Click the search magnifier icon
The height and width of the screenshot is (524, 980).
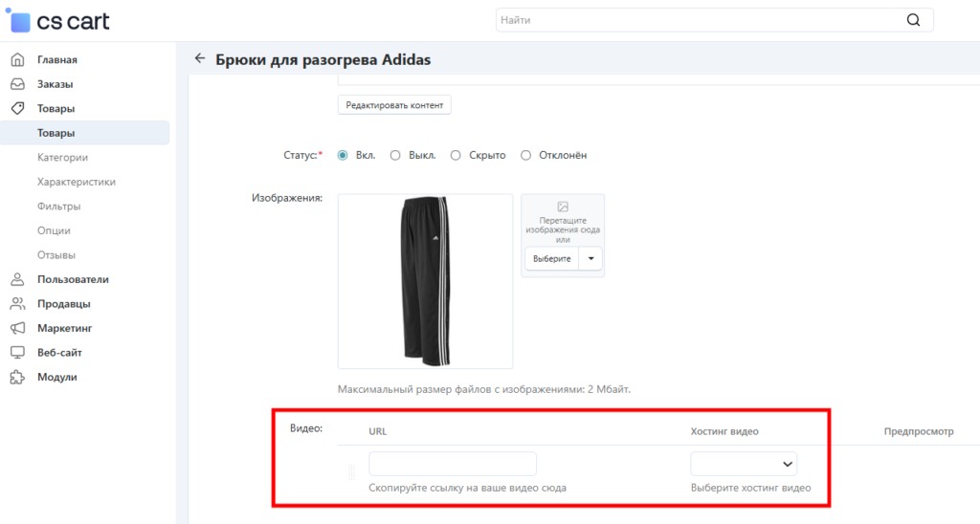tap(913, 19)
